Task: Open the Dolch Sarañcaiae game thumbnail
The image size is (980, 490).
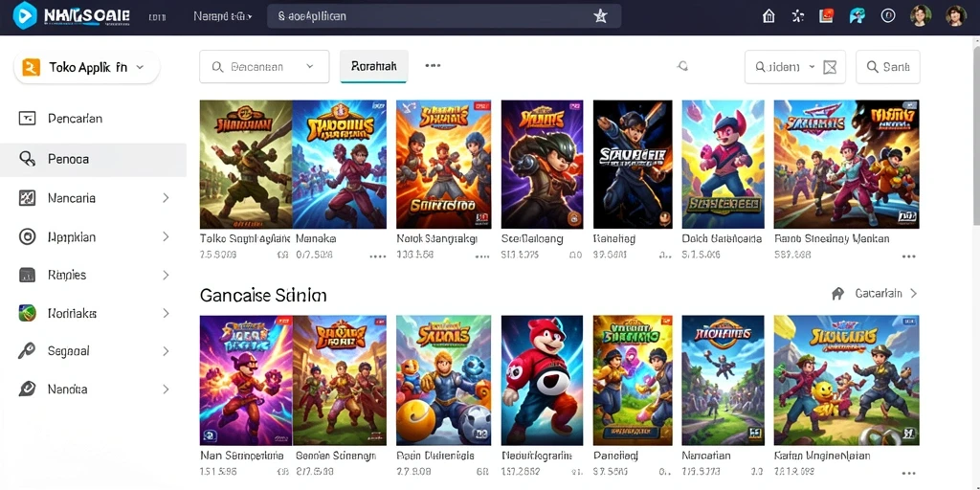Action: [x=724, y=165]
